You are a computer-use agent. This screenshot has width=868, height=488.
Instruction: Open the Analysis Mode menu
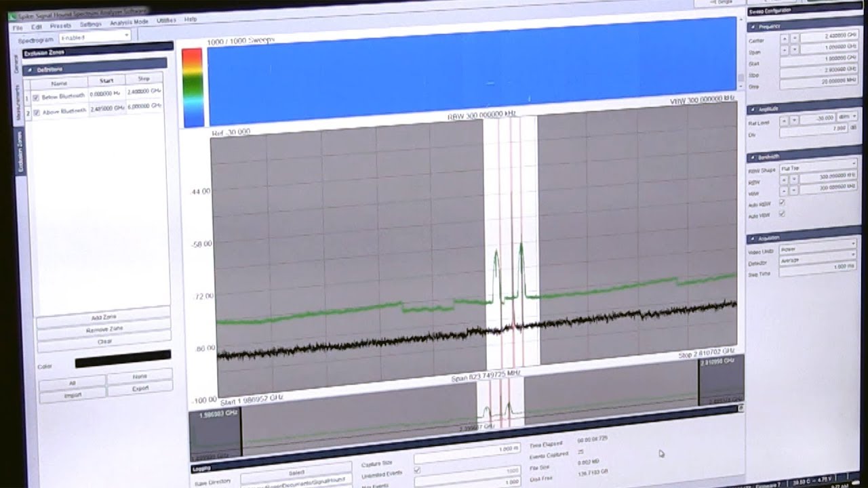click(x=129, y=22)
